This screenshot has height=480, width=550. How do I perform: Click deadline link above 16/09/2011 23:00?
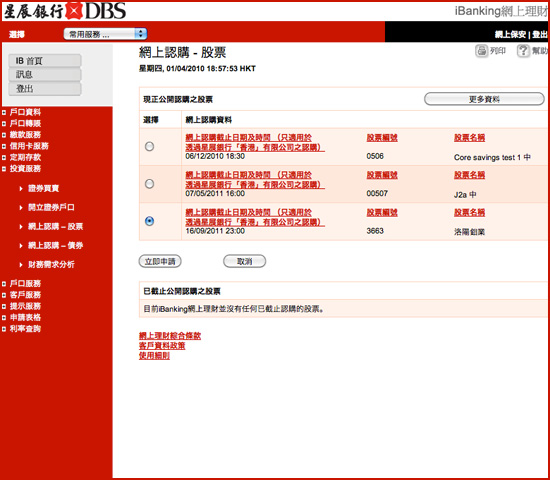(x=255, y=217)
